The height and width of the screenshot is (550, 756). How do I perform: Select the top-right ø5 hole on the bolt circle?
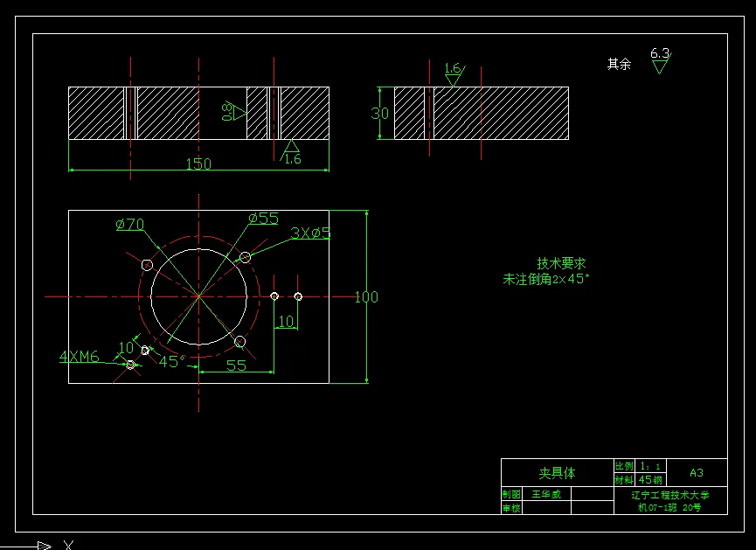pyautogui.click(x=245, y=257)
